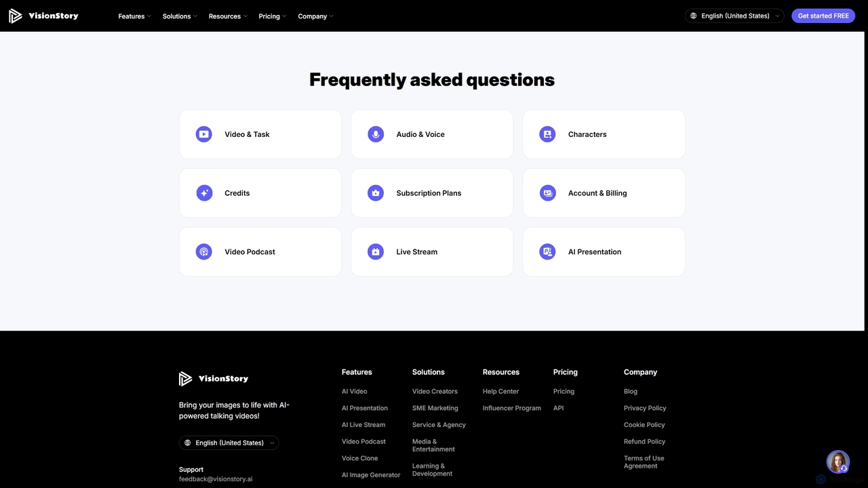Expand the Features menu in navbar
Viewport: 868px width, 488px height.
tap(134, 16)
